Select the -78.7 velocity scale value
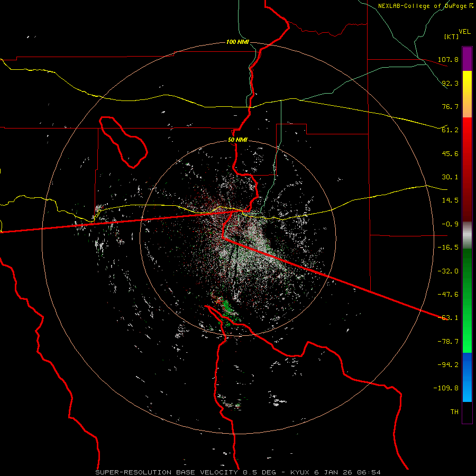Viewport: 476px width, 476px height. click(x=448, y=342)
